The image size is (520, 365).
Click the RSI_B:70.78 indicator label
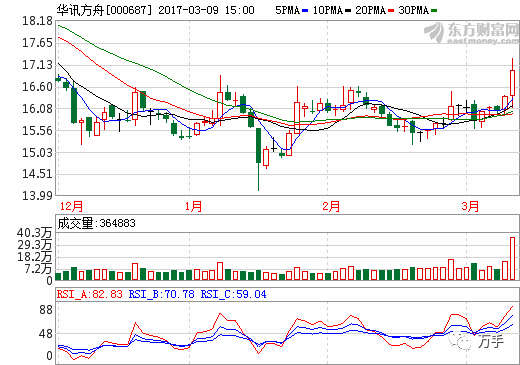(x=161, y=294)
